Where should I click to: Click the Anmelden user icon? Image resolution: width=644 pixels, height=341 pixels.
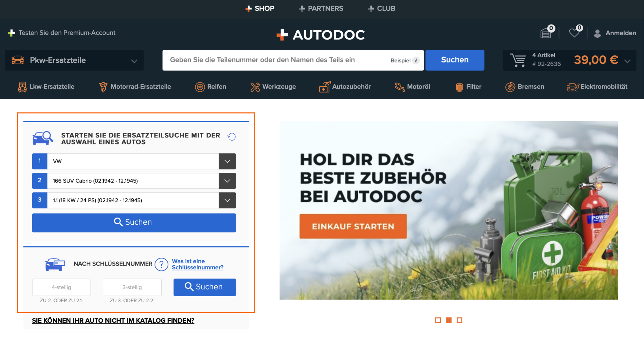tap(597, 33)
